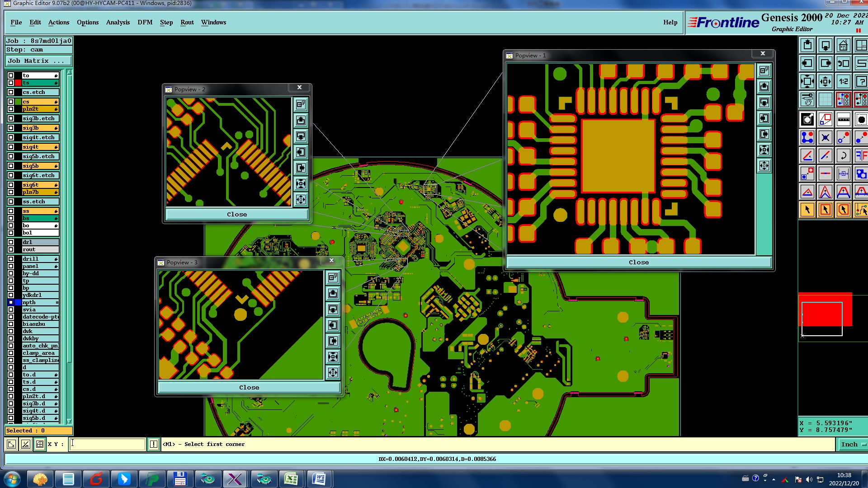Click the red color swatch of ts layer
The height and width of the screenshot is (488, 868).
(x=18, y=83)
